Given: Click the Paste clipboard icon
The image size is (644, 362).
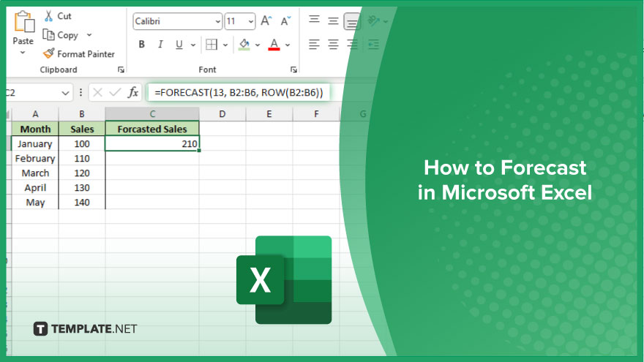Looking at the screenshot, I should coord(24,22).
